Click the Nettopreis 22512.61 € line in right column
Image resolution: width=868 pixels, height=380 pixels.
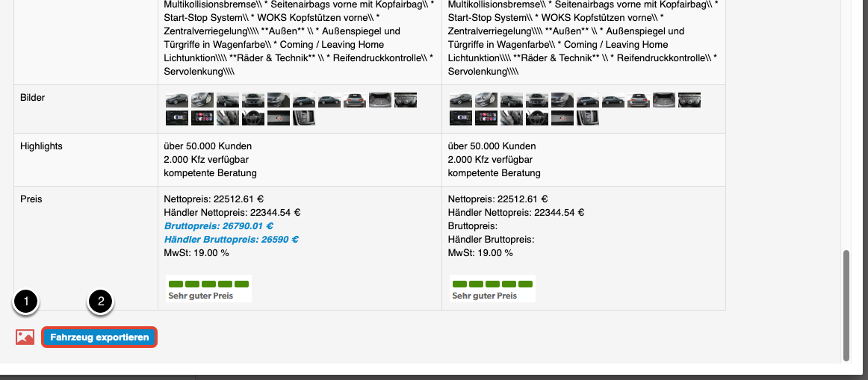click(497, 199)
